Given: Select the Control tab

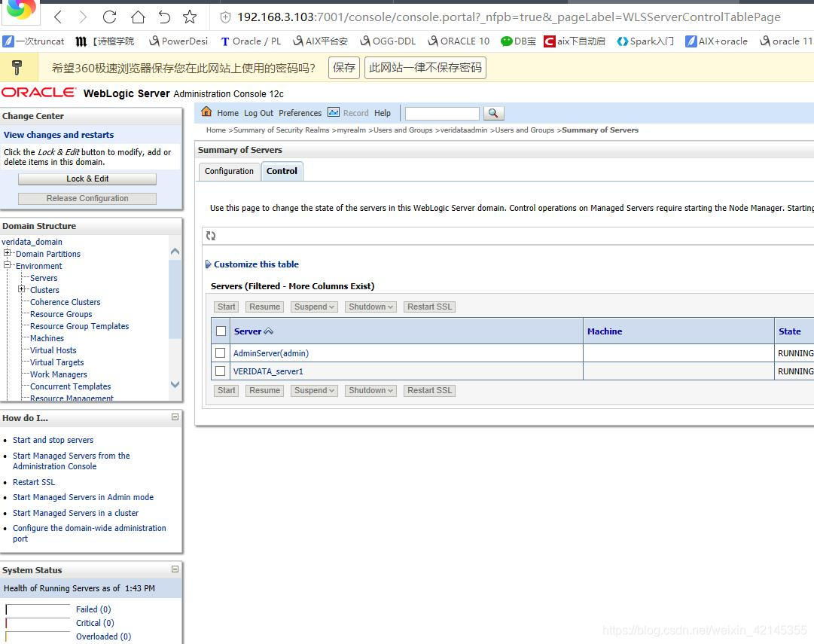Looking at the screenshot, I should click(282, 172).
